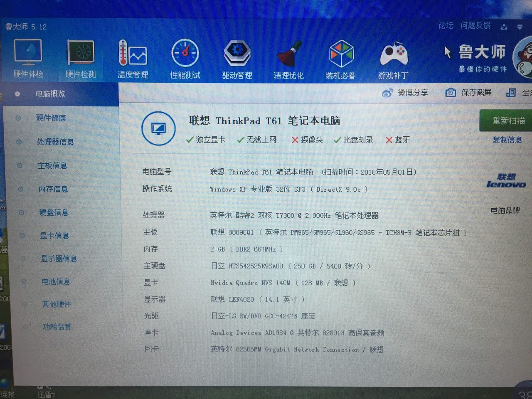Click 光盘刻录 feature indicator
This screenshot has width=532, height=399.
pos(354,140)
